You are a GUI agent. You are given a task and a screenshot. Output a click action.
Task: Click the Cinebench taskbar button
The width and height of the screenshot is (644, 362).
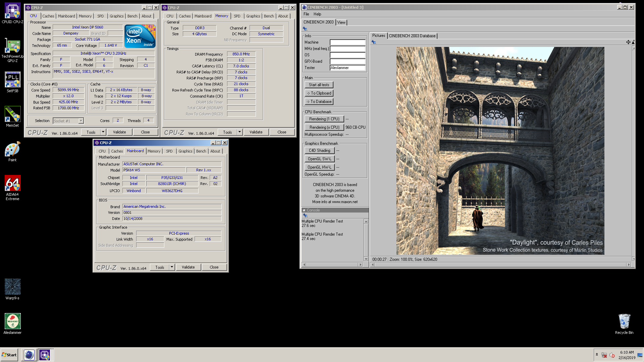click(29, 355)
